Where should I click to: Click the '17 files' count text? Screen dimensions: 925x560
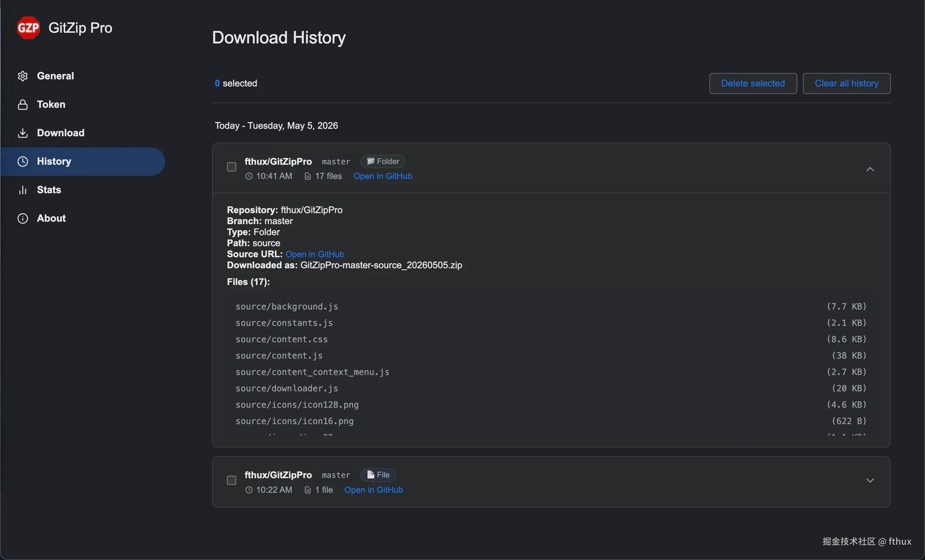coord(328,176)
